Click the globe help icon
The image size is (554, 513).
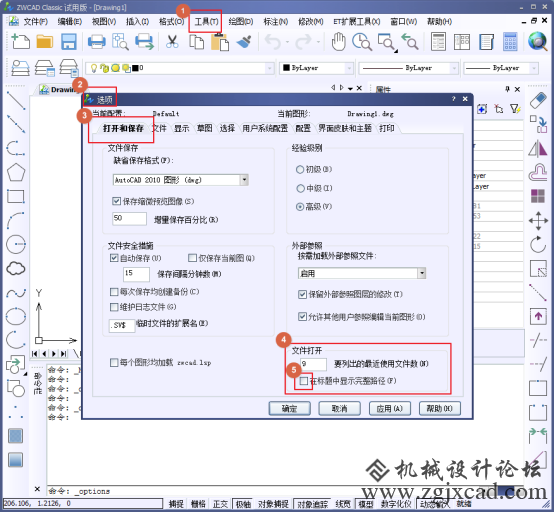(537, 41)
